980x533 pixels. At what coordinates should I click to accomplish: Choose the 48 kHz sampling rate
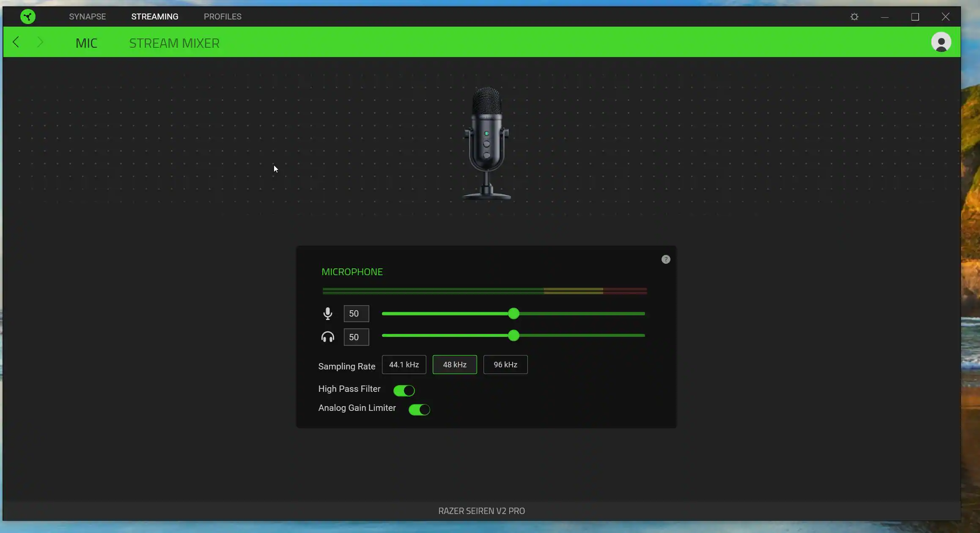455,365
